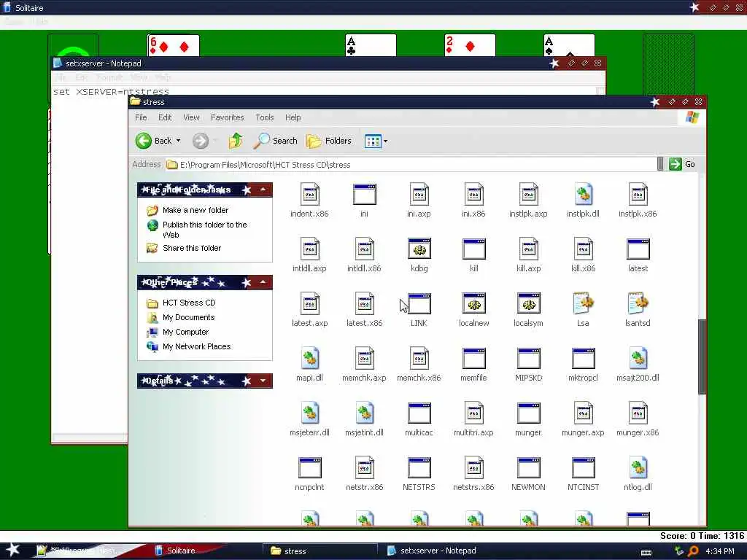Click the Start star button on the taskbar

tap(13, 550)
